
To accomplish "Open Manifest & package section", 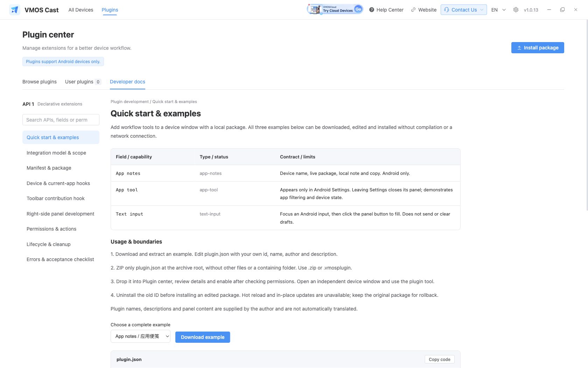I will (x=61, y=168).
